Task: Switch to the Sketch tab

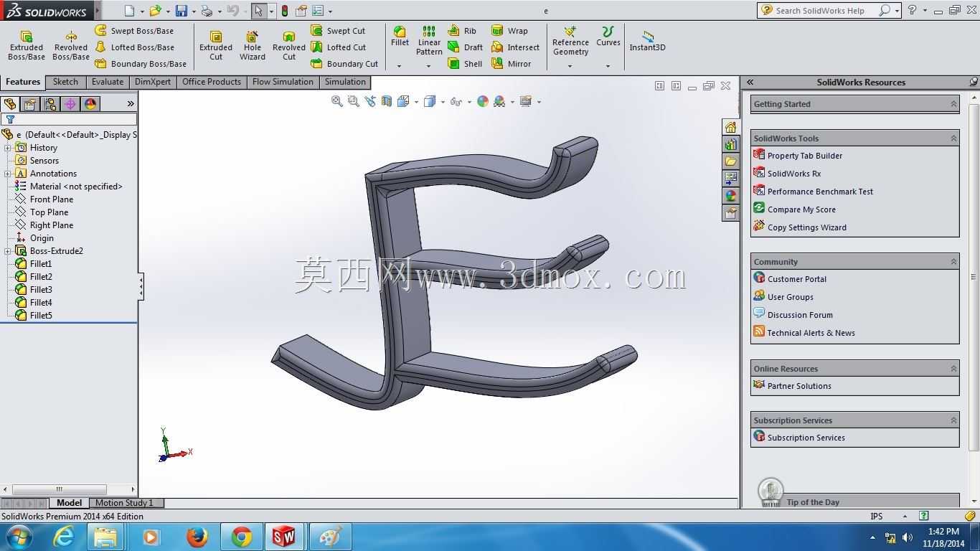Action: pyautogui.click(x=65, y=82)
